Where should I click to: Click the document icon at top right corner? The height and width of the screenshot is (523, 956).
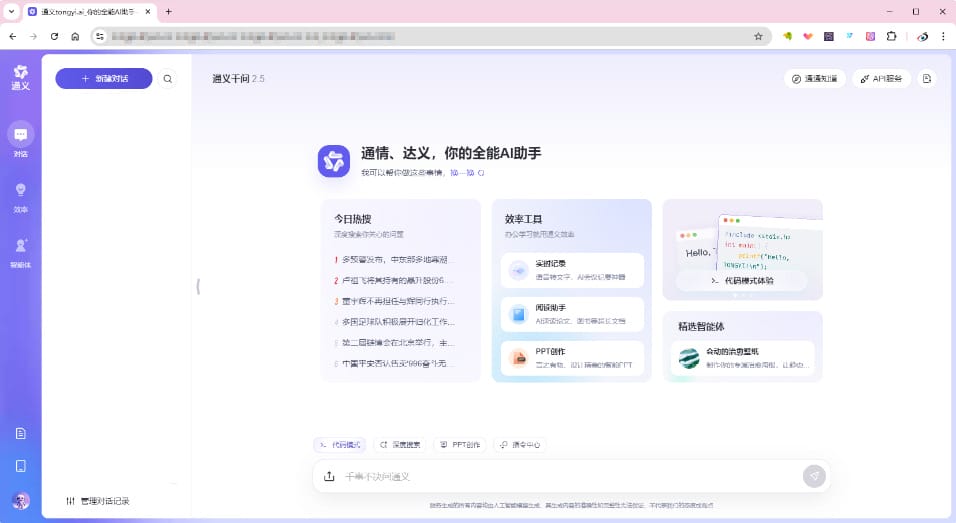pos(927,79)
